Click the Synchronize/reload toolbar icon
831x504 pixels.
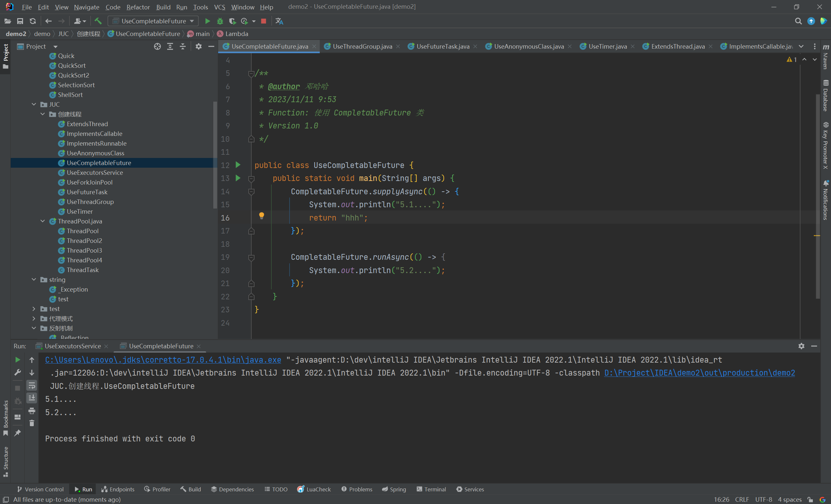(x=33, y=21)
